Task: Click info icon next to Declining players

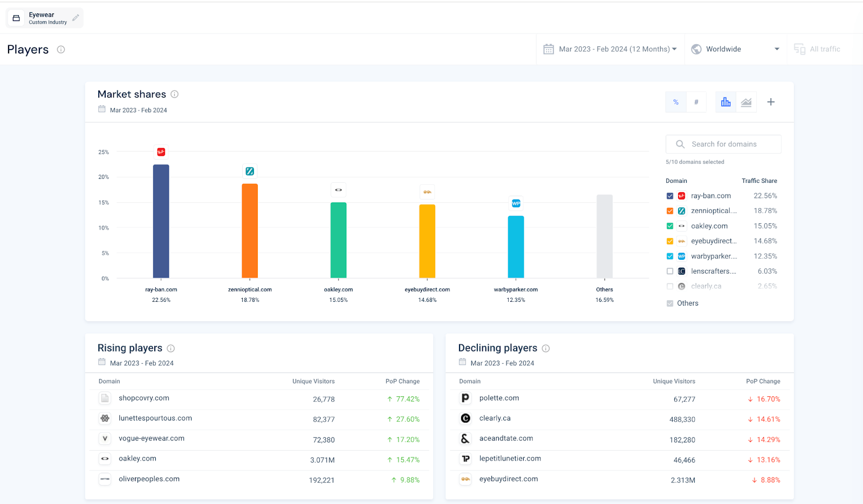Action: (x=546, y=348)
